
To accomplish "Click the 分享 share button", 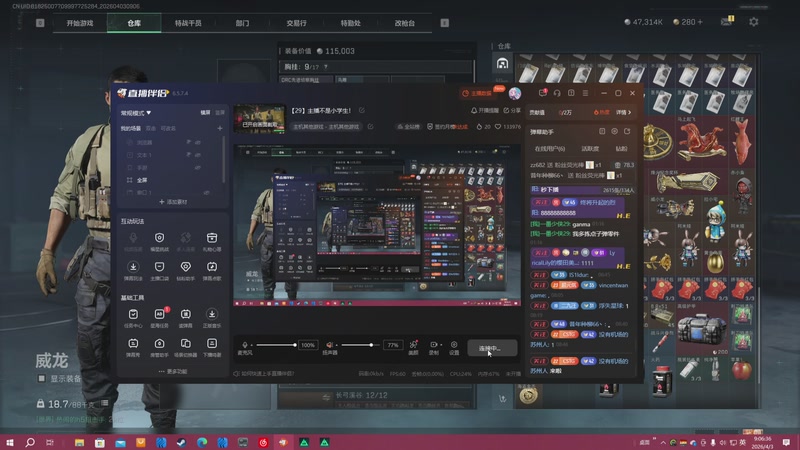I will (x=512, y=110).
